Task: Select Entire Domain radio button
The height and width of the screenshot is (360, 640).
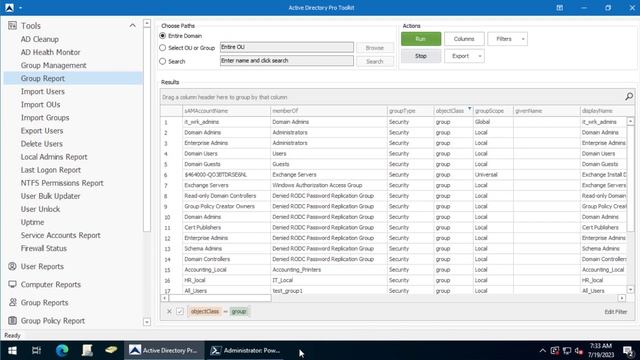Action: pos(162,36)
